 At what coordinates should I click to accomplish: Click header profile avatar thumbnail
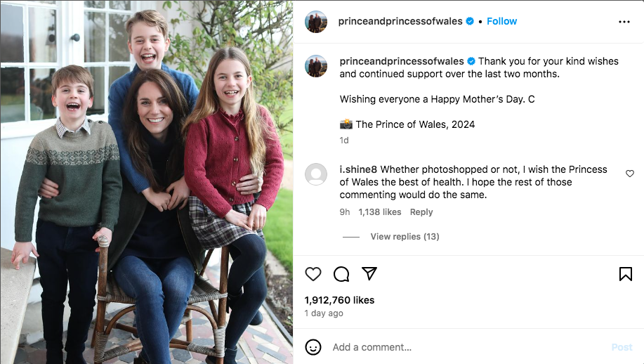coord(316,22)
